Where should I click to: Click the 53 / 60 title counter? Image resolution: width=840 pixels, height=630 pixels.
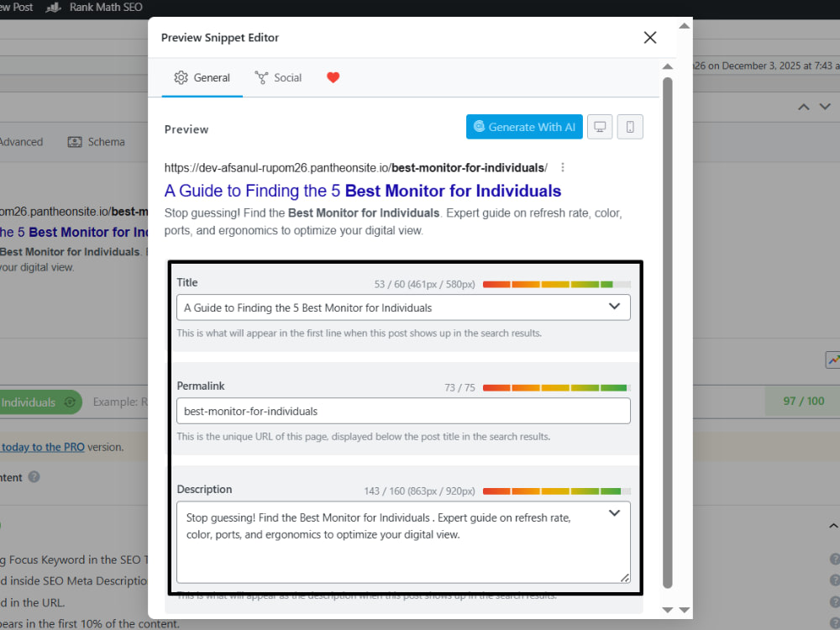[424, 285]
